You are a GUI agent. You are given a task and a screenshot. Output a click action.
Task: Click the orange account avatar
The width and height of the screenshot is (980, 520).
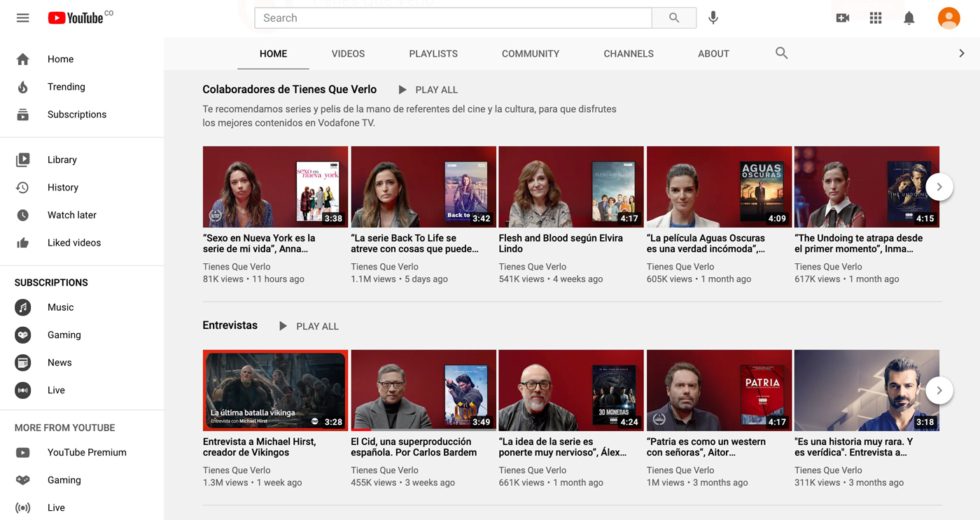click(948, 18)
